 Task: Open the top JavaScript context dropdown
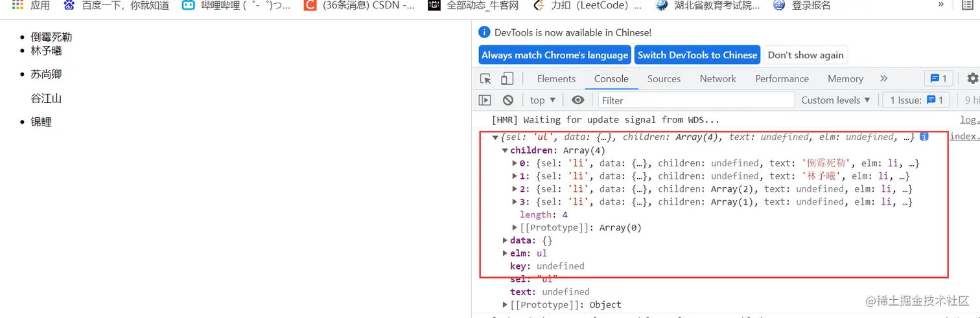click(542, 100)
